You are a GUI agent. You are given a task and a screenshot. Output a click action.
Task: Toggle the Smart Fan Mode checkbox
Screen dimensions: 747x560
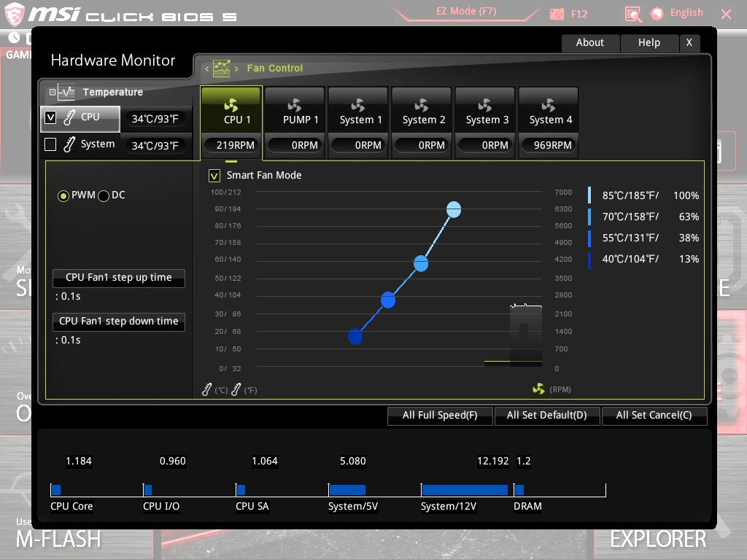pyautogui.click(x=214, y=176)
